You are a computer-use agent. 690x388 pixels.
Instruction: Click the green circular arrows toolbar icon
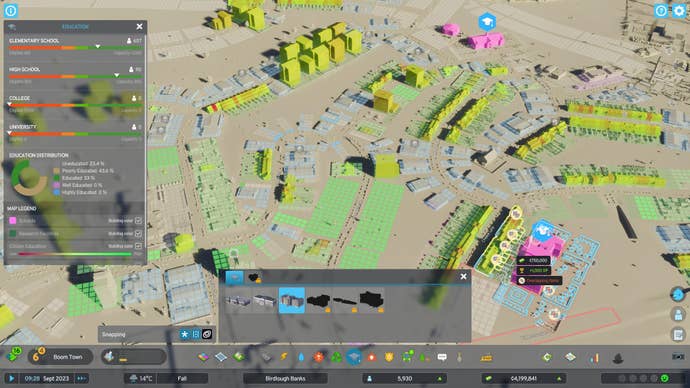click(x=547, y=357)
